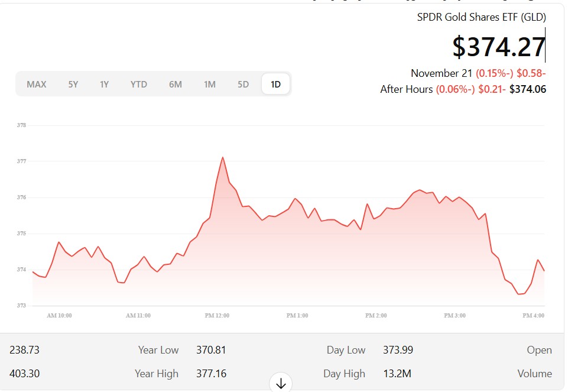Click the Day High label

(x=344, y=374)
